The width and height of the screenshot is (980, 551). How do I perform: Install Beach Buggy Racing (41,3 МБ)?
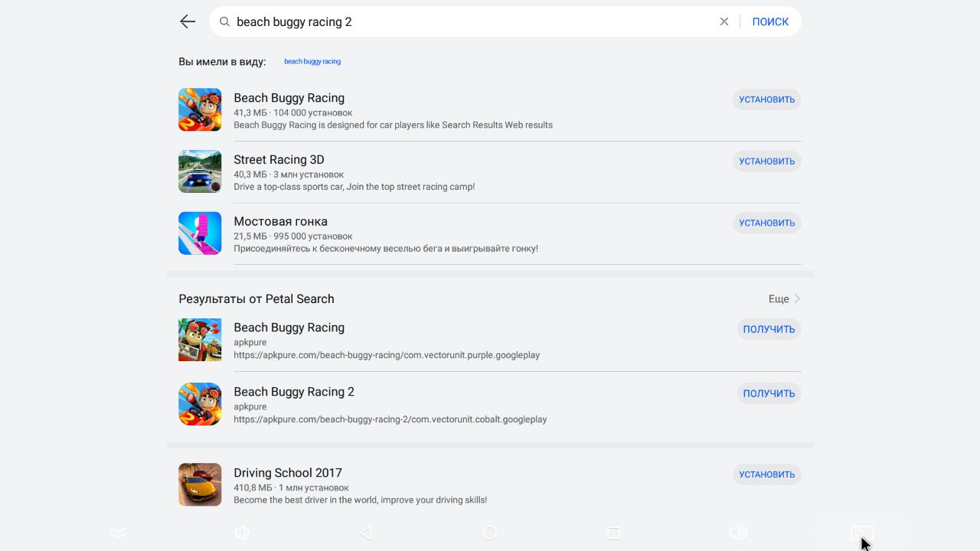coord(767,99)
